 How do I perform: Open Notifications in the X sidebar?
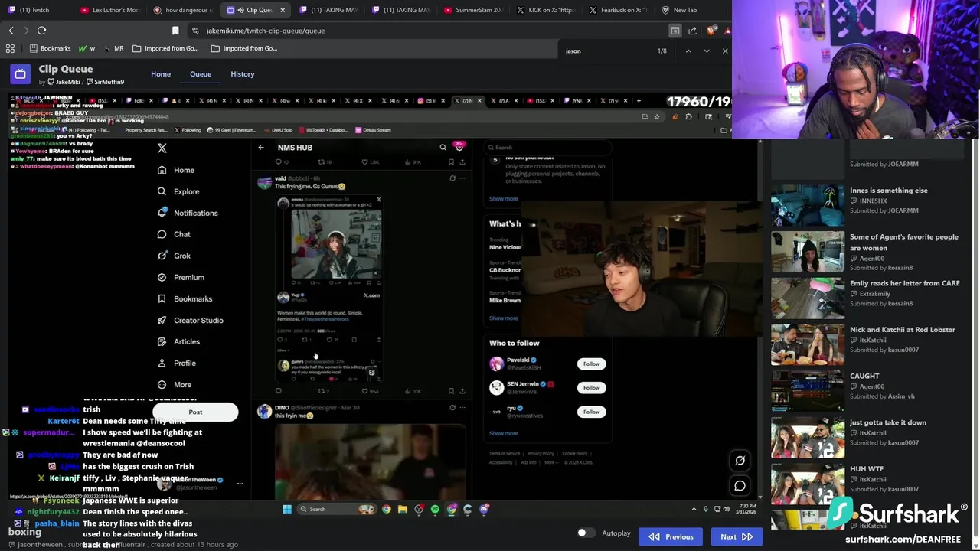pos(188,213)
